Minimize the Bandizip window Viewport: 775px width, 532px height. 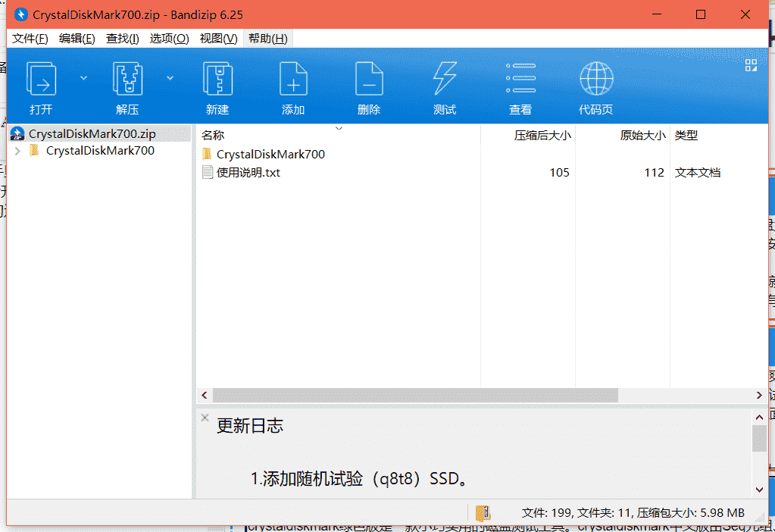point(656,14)
